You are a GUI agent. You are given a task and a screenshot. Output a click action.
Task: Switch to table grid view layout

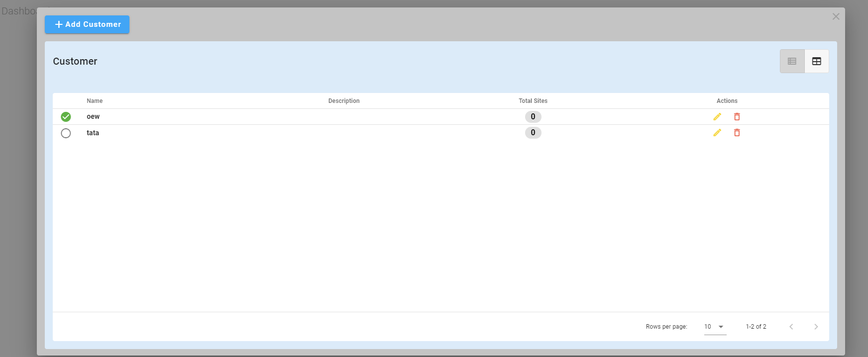click(816, 61)
